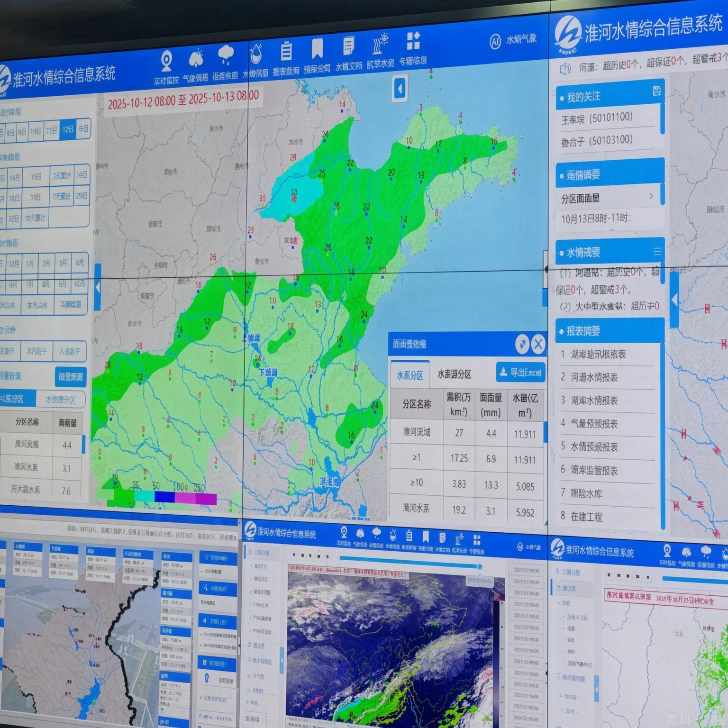Viewport: 728px width, 728px height.
Task: Switch to the 水系分区 tab in popup
Action: [410, 375]
